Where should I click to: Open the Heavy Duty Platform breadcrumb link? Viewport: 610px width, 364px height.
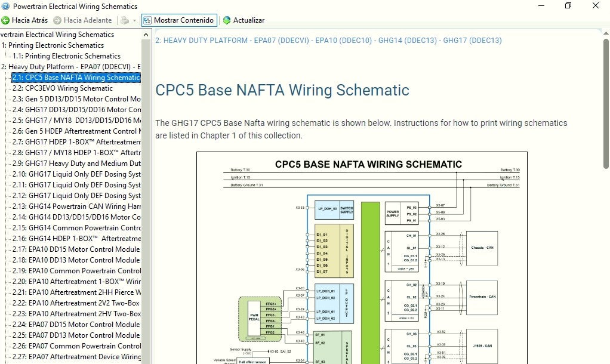[328, 41]
